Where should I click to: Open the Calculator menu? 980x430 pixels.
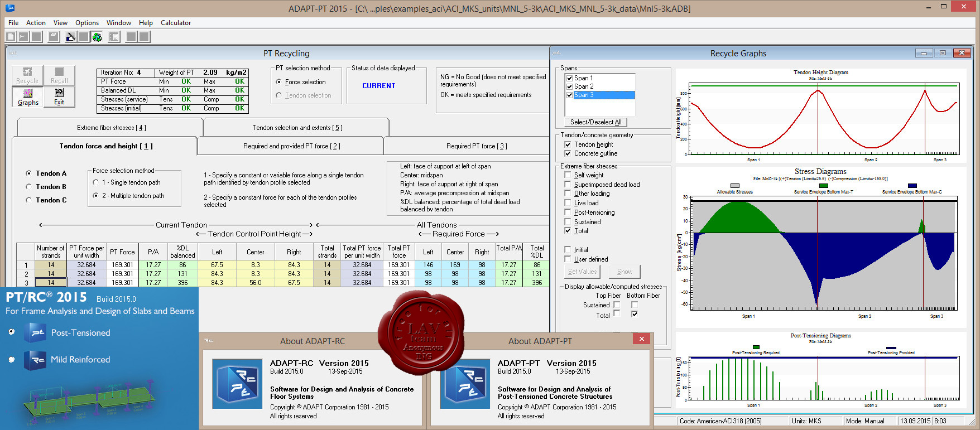(176, 23)
